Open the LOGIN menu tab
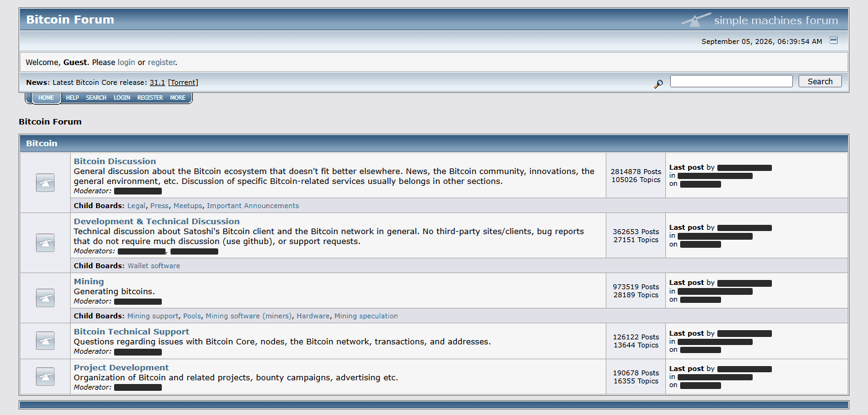 point(122,98)
